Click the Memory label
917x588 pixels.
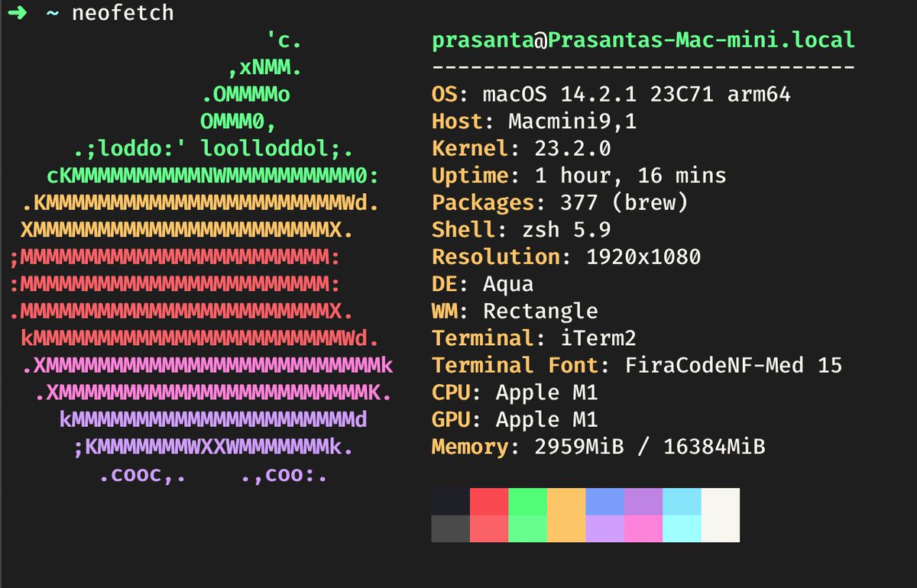[x=470, y=447]
